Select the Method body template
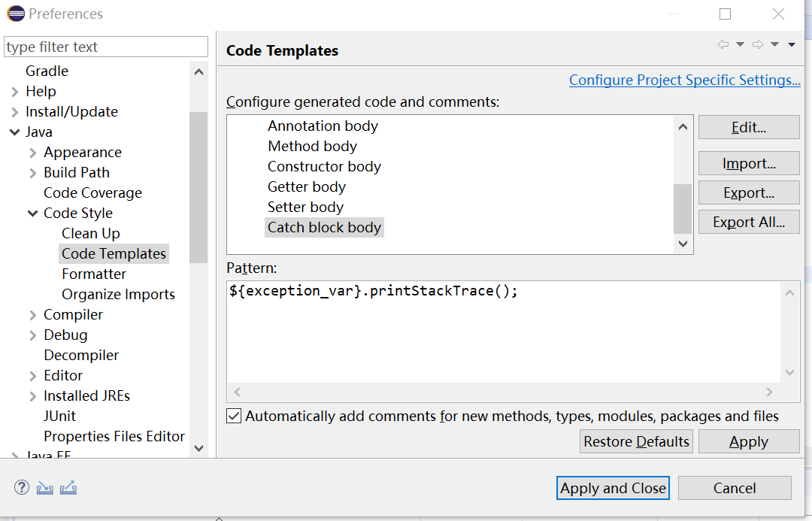812x521 pixels. coord(312,146)
